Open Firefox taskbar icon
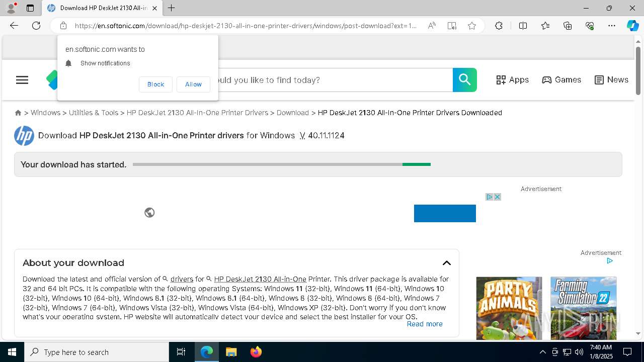The image size is (644, 362). coord(256,352)
